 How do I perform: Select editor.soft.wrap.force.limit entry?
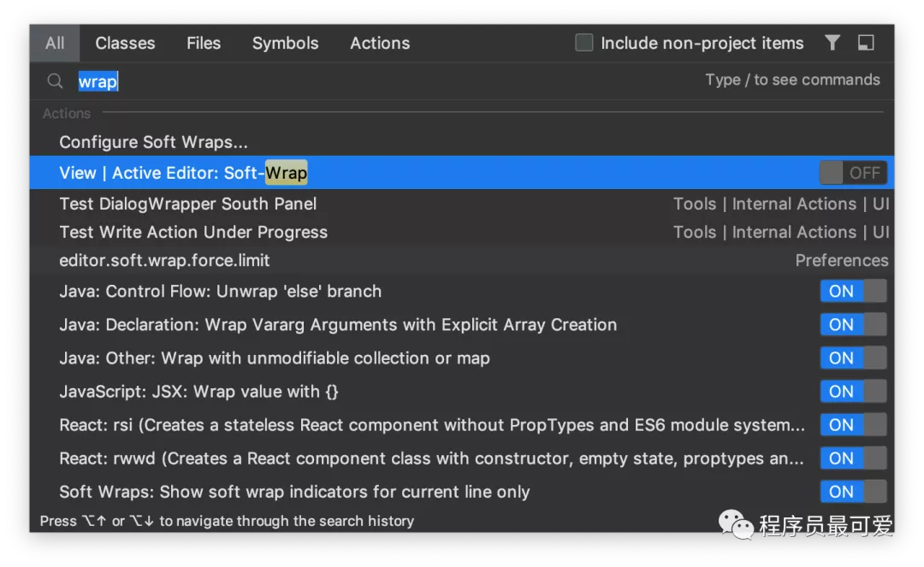tap(462, 260)
